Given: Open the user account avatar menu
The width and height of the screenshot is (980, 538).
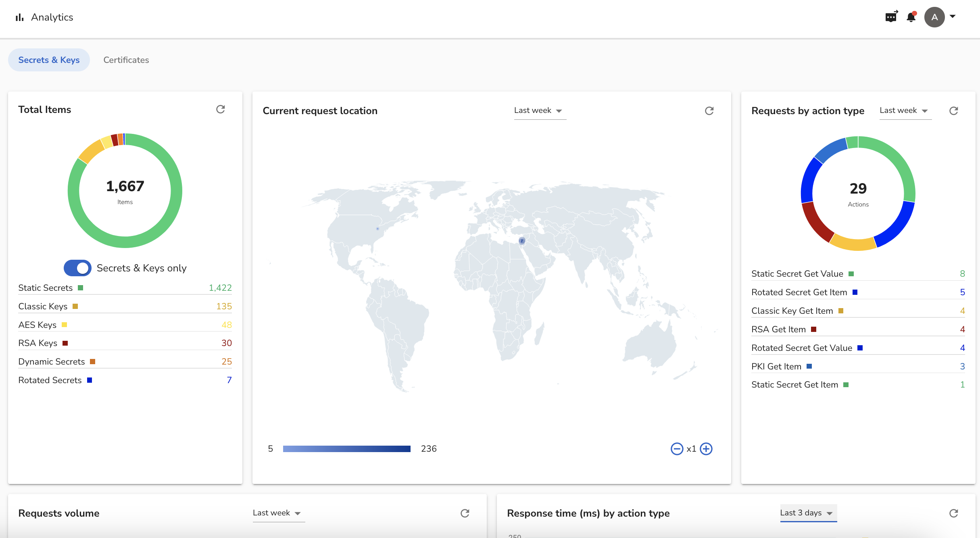Looking at the screenshot, I should (x=935, y=17).
